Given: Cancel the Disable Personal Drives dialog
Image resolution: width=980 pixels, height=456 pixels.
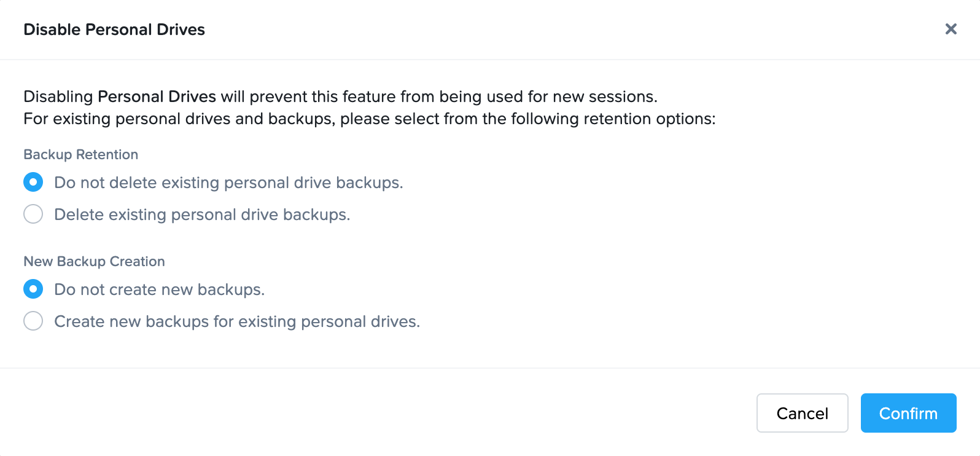Looking at the screenshot, I should click(802, 413).
